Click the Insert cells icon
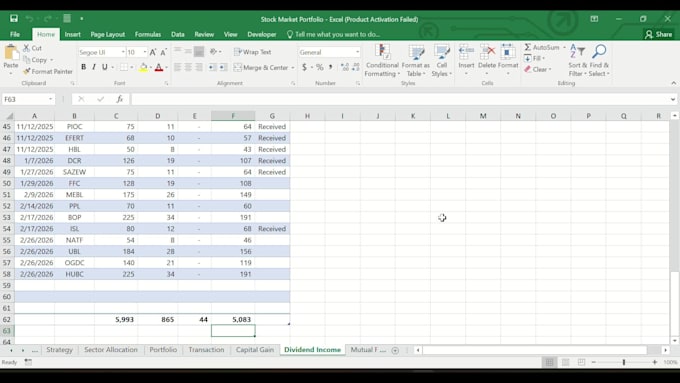Screen dimensions: 680x383 point(466,52)
